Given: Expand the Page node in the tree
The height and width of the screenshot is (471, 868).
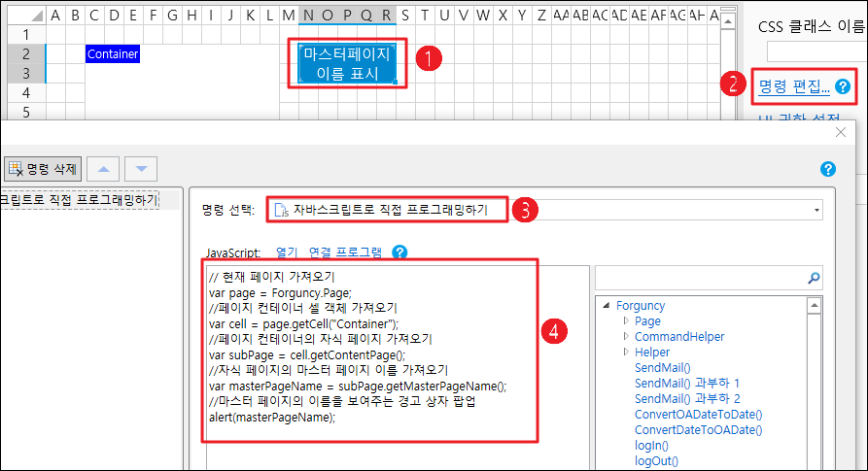Looking at the screenshot, I should (626, 320).
